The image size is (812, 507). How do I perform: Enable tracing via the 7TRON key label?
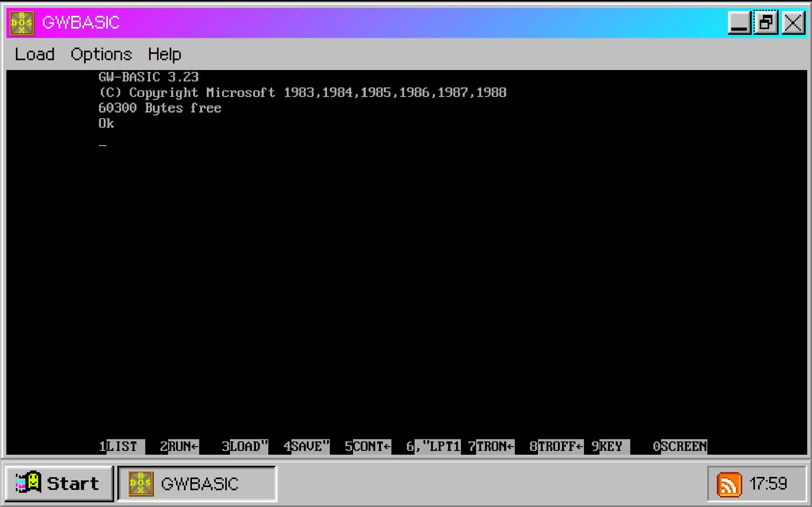tap(491, 447)
